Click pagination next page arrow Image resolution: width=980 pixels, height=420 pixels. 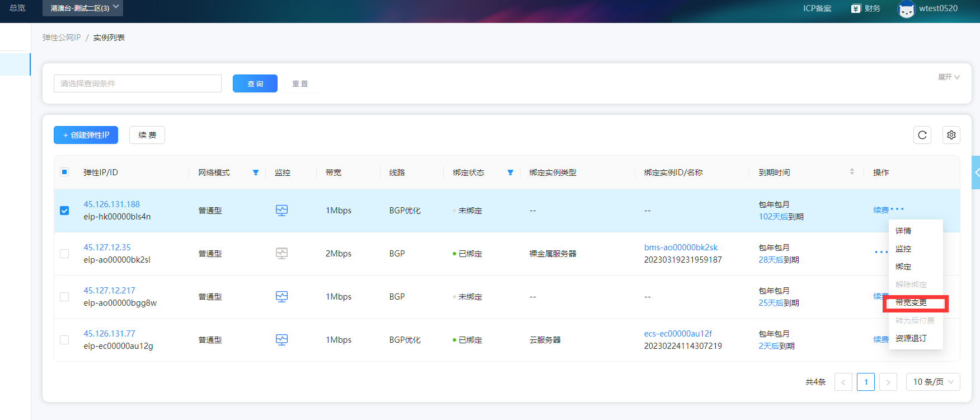[x=888, y=382]
